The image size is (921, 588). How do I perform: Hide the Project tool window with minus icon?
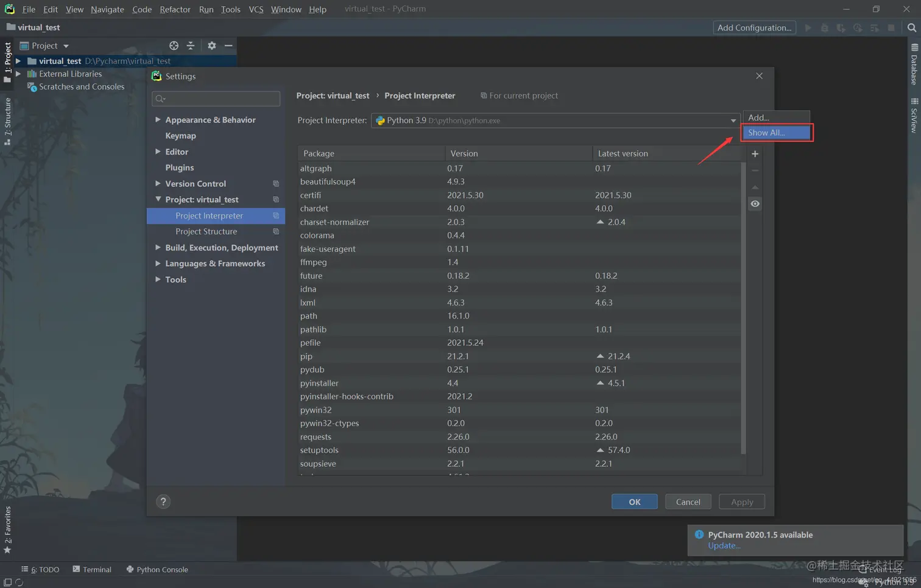[228, 46]
